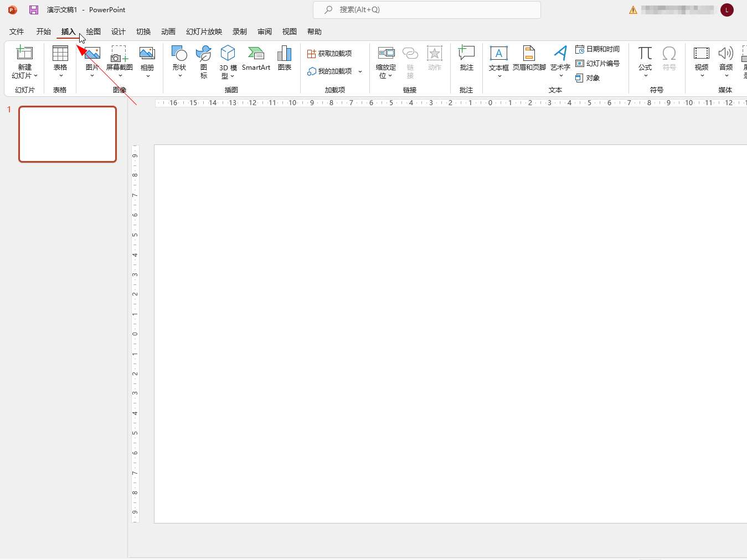Open the Shapes (形状) gallery
The height and width of the screenshot is (560, 747).
[179, 53]
